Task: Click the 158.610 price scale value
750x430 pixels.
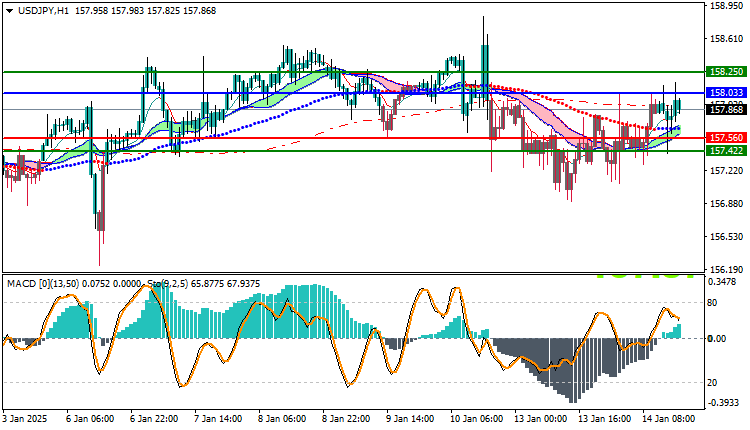Action: point(727,39)
